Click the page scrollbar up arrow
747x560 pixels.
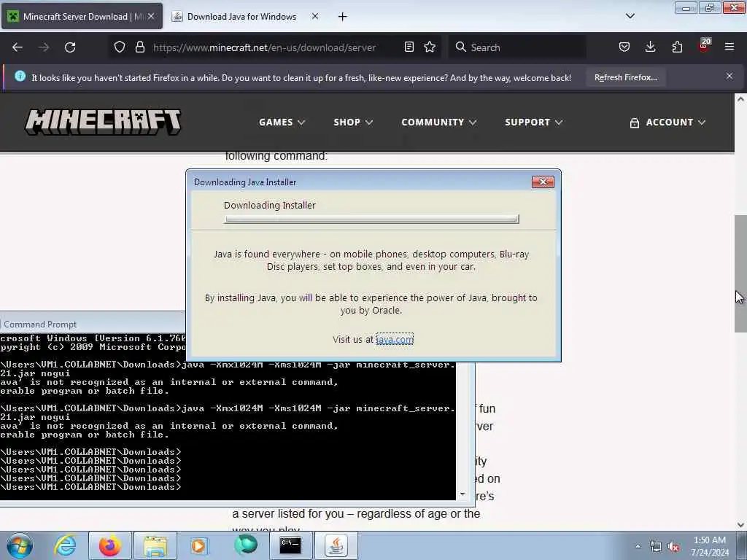coord(740,99)
